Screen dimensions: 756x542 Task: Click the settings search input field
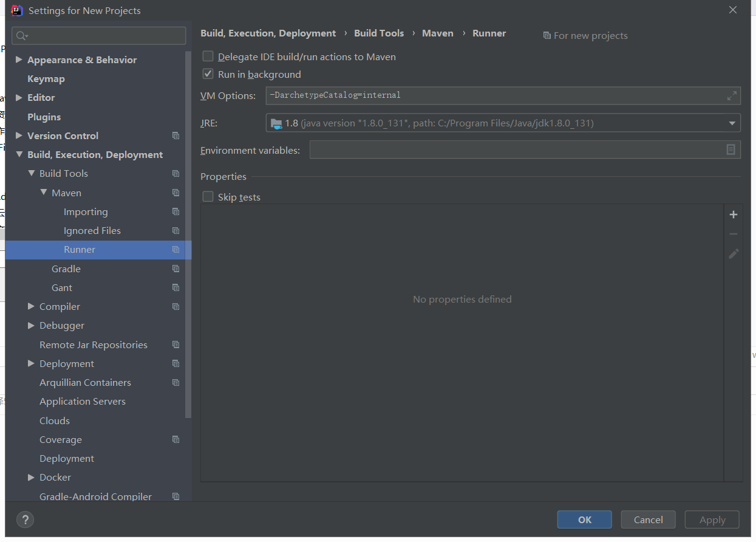(x=99, y=36)
